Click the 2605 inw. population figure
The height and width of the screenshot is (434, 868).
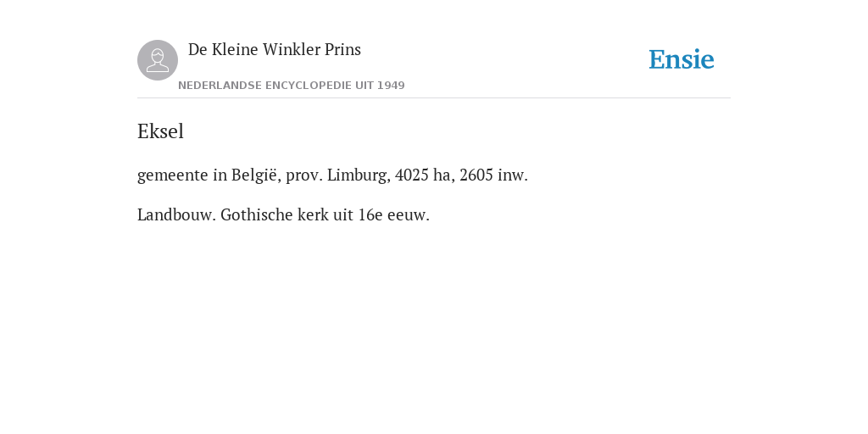tap(494, 175)
